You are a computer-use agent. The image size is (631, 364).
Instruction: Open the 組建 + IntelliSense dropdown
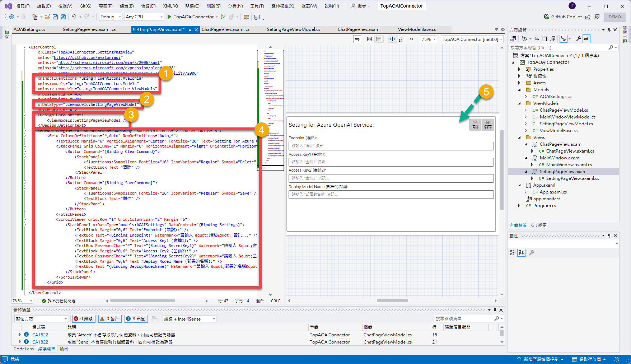point(190,319)
